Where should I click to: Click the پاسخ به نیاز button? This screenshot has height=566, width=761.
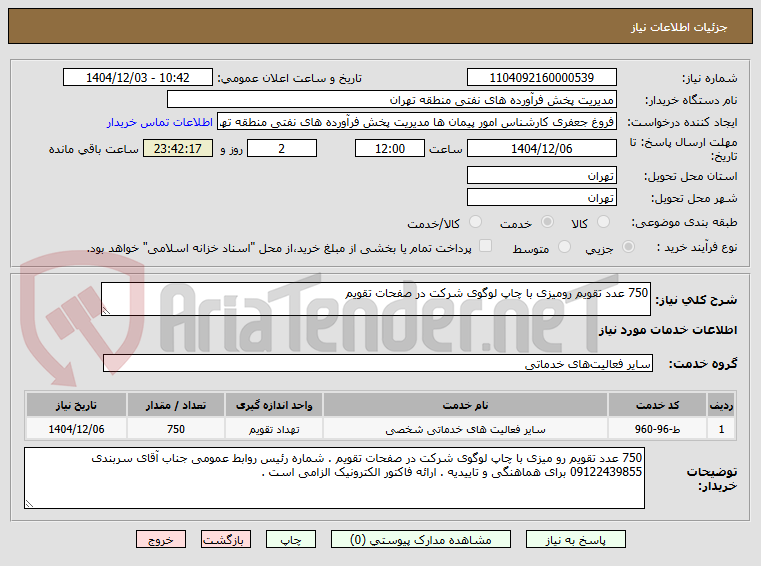click(x=576, y=539)
